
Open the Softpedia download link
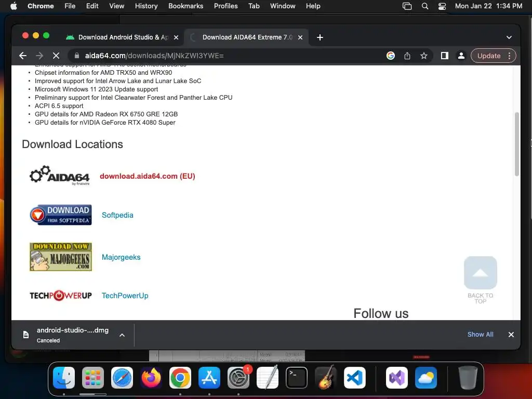click(117, 215)
